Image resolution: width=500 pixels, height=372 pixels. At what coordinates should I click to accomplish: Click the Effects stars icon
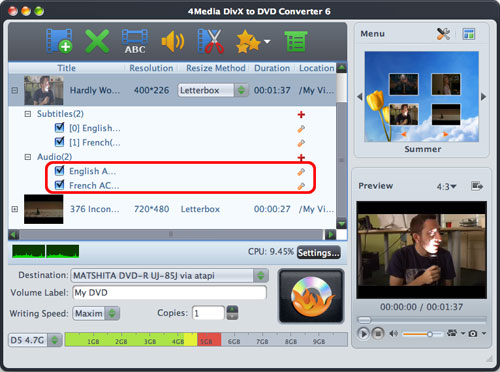[248, 42]
